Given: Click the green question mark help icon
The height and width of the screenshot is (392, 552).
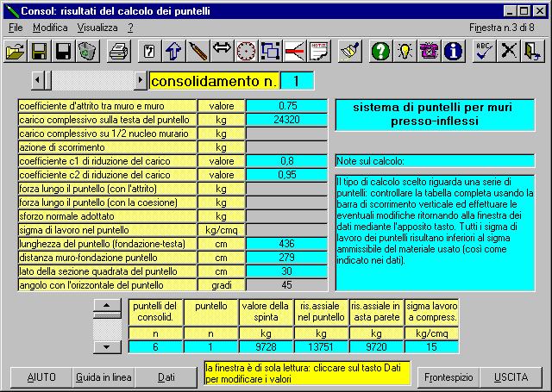Looking at the screenshot, I should pyautogui.click(x=380, y=52).
